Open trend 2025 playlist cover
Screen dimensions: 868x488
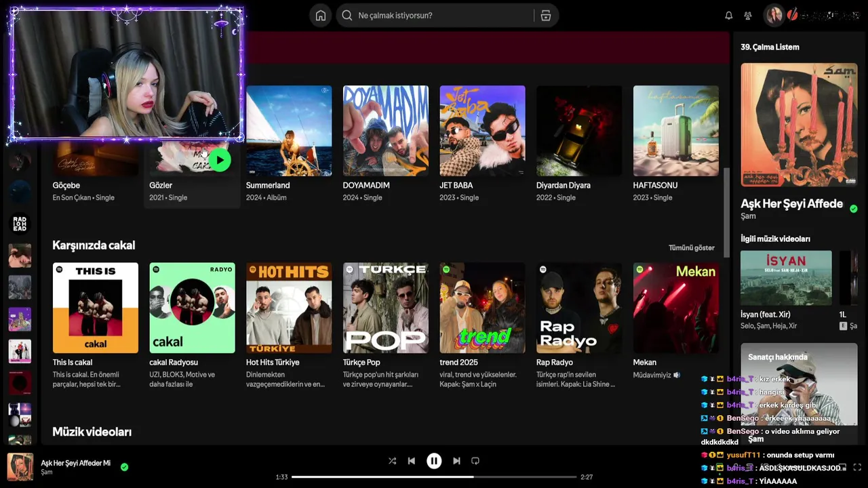pos(482,308)
